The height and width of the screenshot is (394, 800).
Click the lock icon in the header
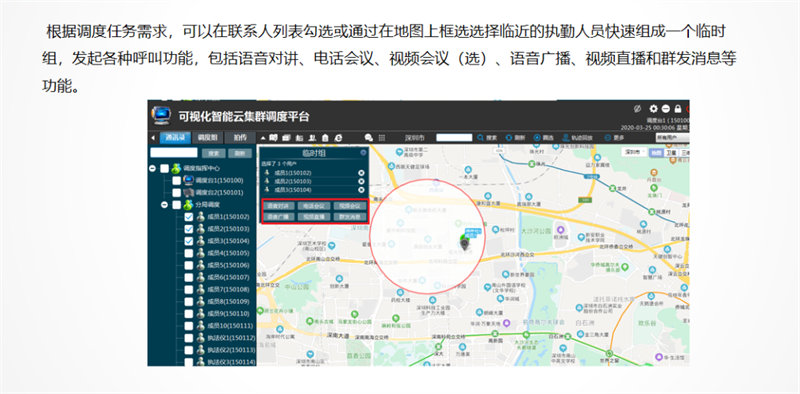[678, 109]
